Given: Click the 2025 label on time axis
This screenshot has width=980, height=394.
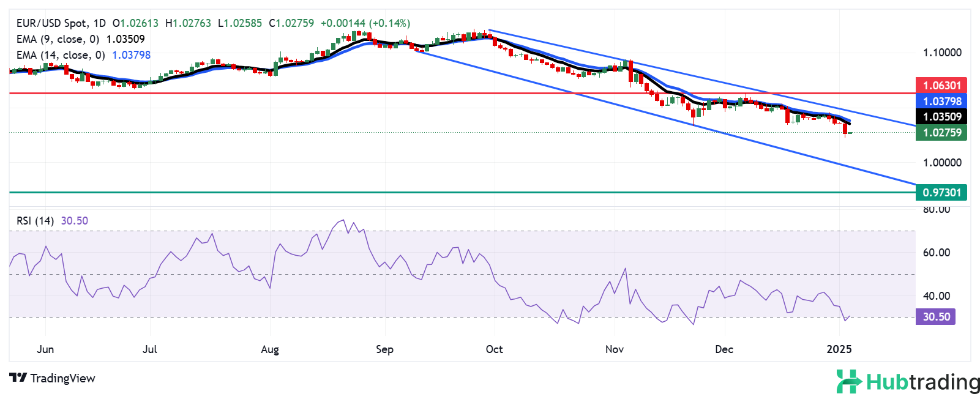Looking at the screenshot, I should click(839, 349).
